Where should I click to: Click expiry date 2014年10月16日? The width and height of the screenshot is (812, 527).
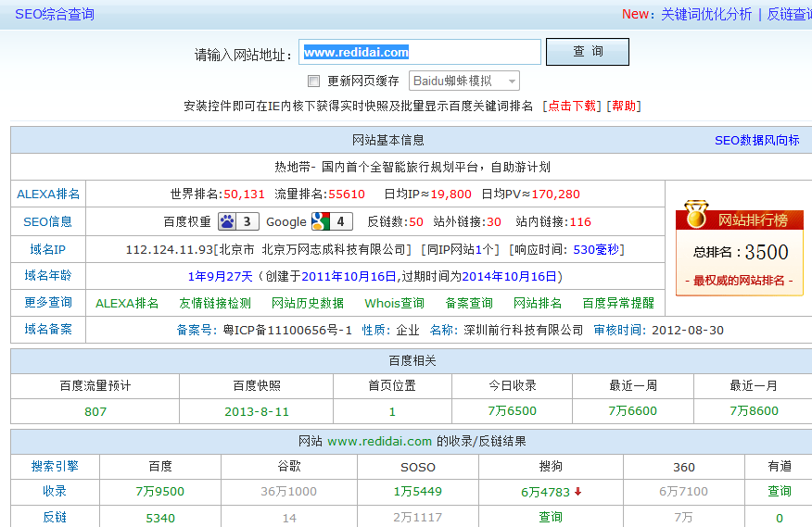tap(509, 276)
